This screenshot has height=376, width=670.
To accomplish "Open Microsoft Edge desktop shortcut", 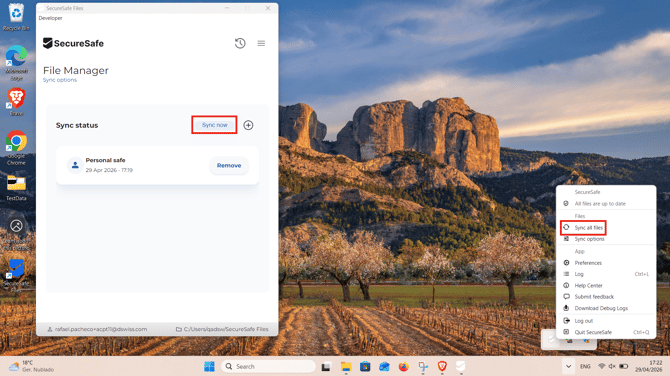I will tap(16, 62).
